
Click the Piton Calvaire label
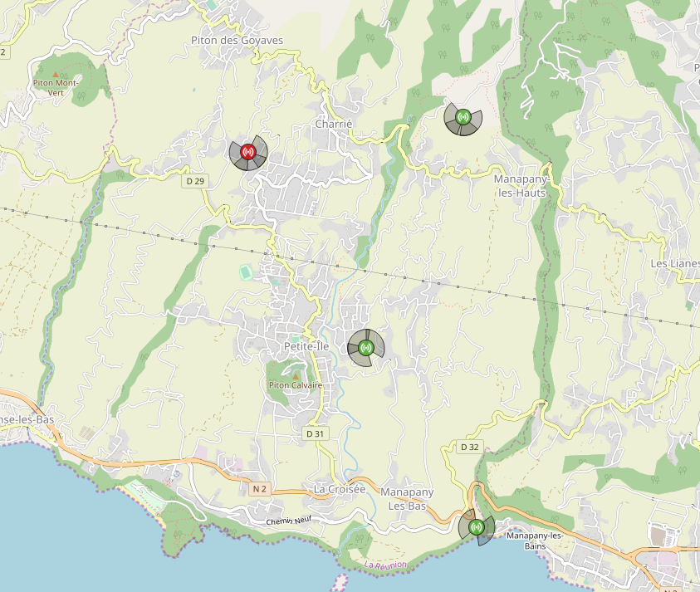click(x=296, y=385)
